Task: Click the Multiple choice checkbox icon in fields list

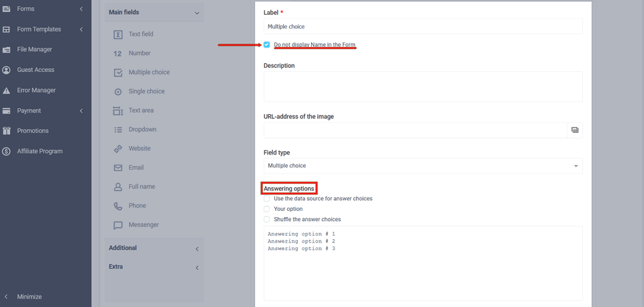Action: [x=118, y=73]
